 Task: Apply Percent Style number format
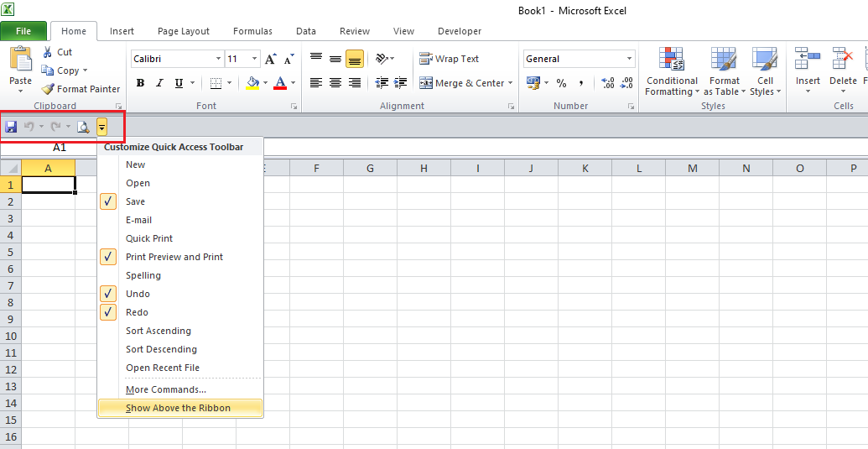tap(561, 83)
